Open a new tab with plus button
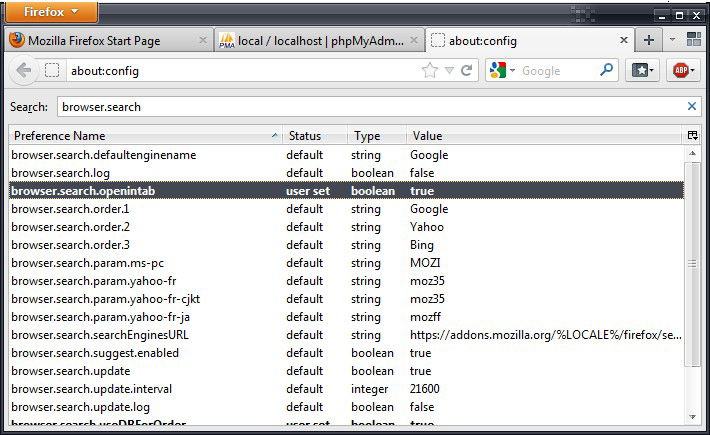This screenshot has height=435, width=710. pyautogui.click(x=648, y=40)
